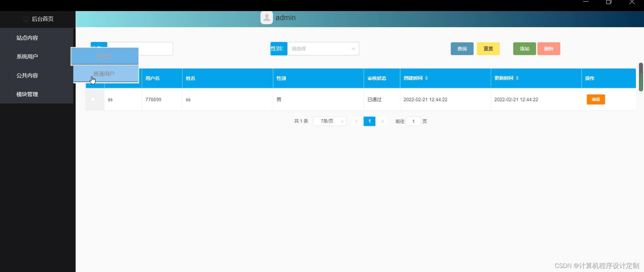Image resolution: width=644 pixels, height=272 pixels.
Task: Sort by 创建时间 using sort arrows
Action: 426,78
